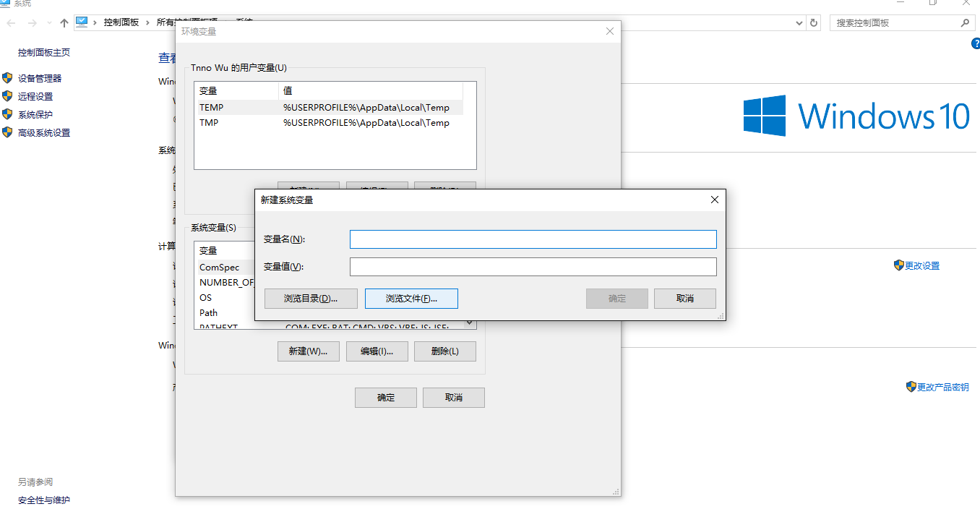Screen dimensions: 980x517
Task: Click Edit (编辑) under system variables
Action: (x=377, y=351)
